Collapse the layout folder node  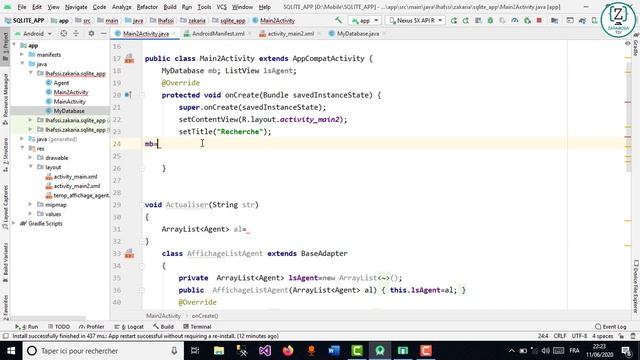(30, 167)
